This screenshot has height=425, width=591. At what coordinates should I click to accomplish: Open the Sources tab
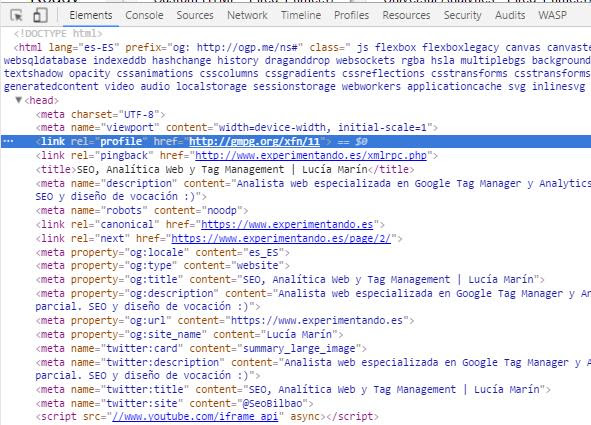(x=195, y=15)
